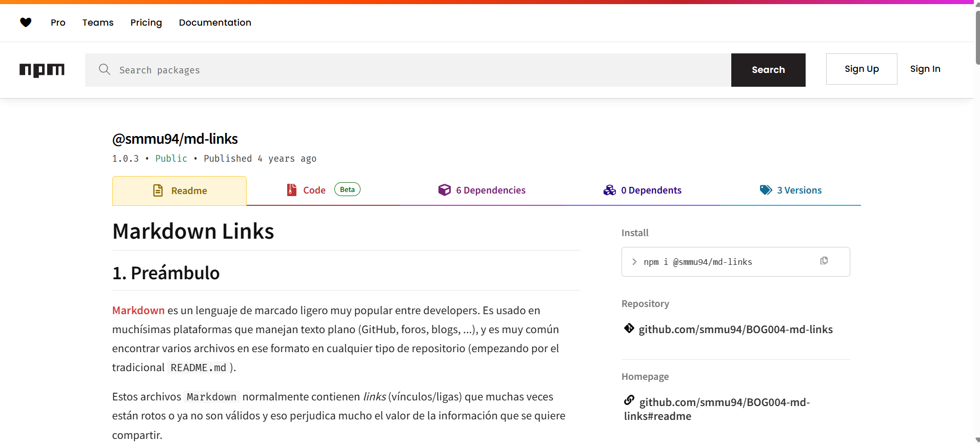This screenshot has width=980, height=443.
Task: Click the npm i @smmu94/md-links command text
Action: tap(698, 262)
